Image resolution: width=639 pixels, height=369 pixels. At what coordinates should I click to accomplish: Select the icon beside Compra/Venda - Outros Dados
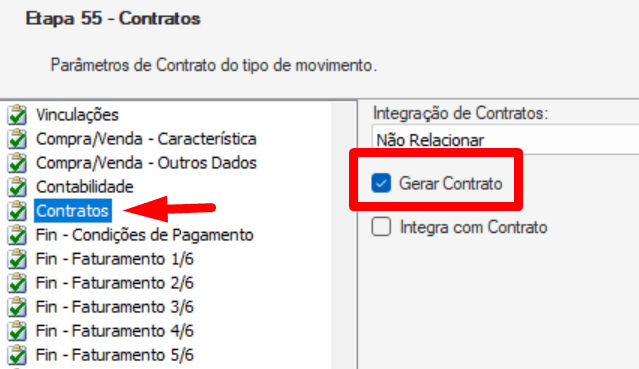pos(17,163)
